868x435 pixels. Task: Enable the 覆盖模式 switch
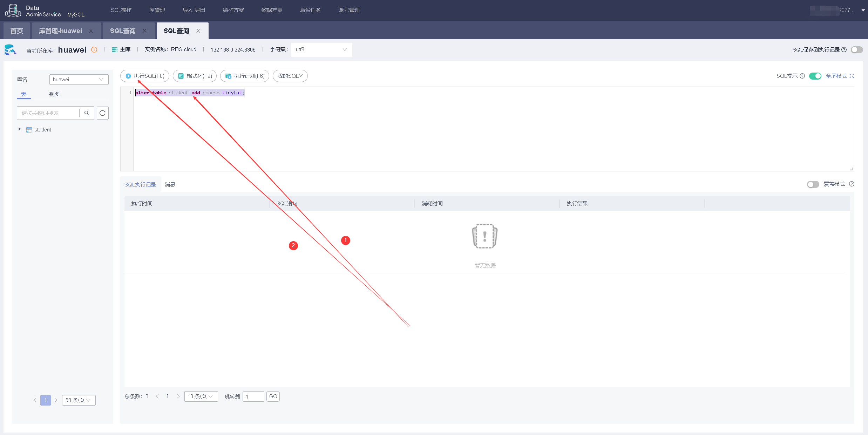click(813, 184)
